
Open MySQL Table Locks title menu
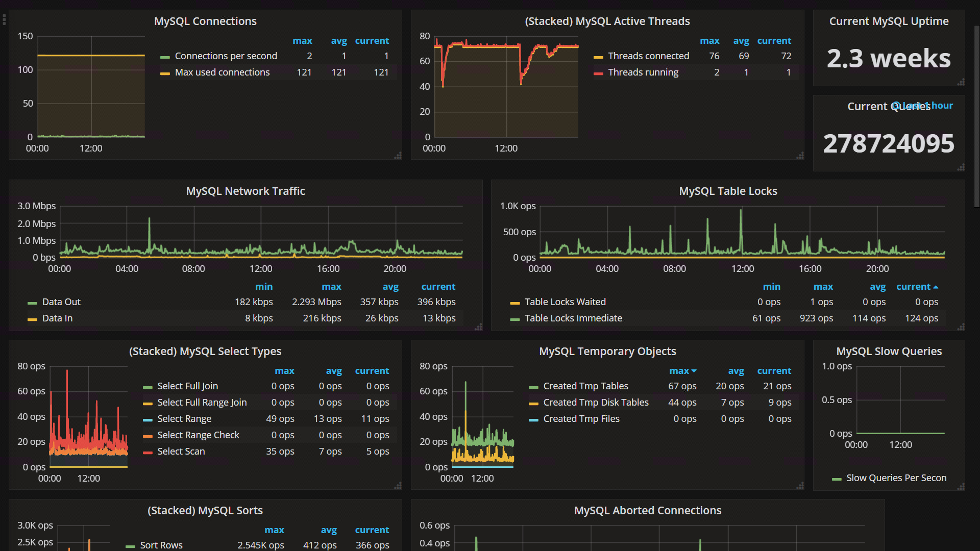[x=728, y=191]
